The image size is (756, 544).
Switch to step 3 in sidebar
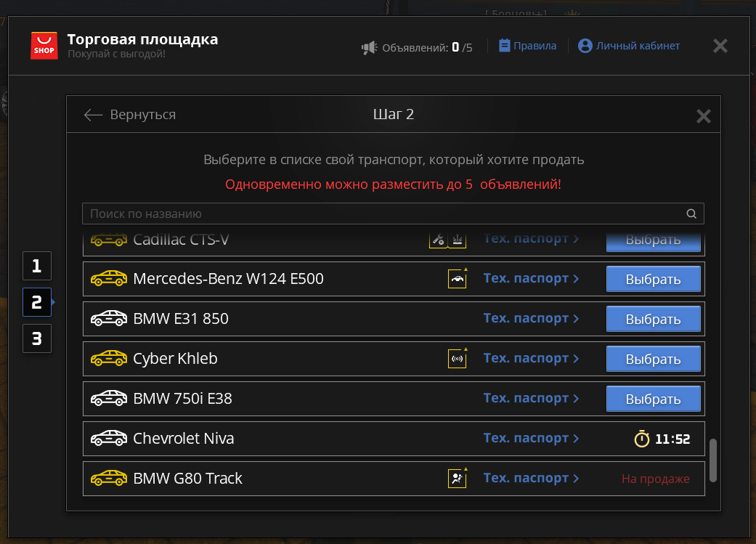pyautogui.click(x=36, y=338)
